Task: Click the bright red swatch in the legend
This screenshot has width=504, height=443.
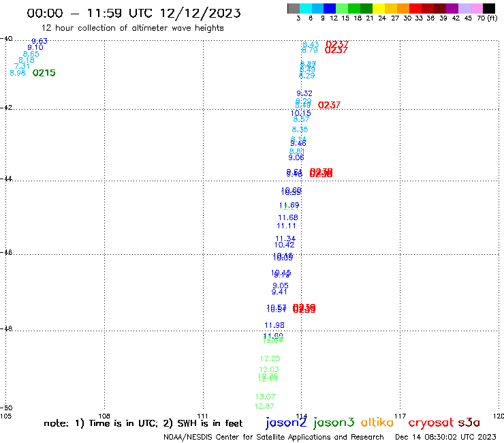Action: tap(415, 8)
